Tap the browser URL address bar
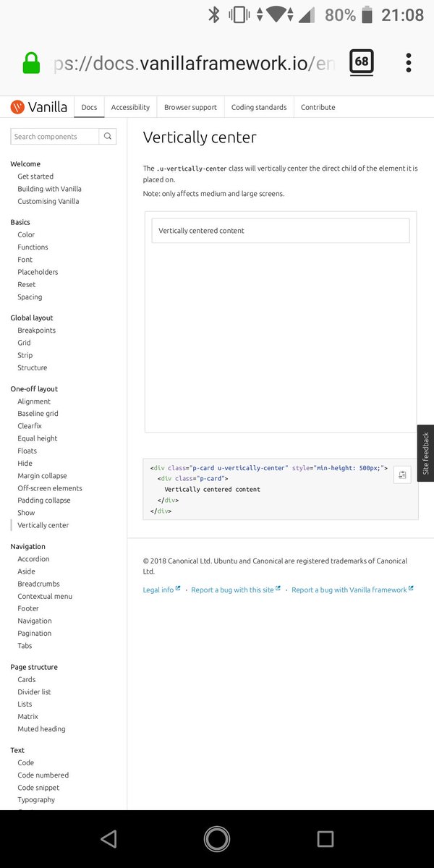Screen dimensions: 434x868 tap(195, 63)
